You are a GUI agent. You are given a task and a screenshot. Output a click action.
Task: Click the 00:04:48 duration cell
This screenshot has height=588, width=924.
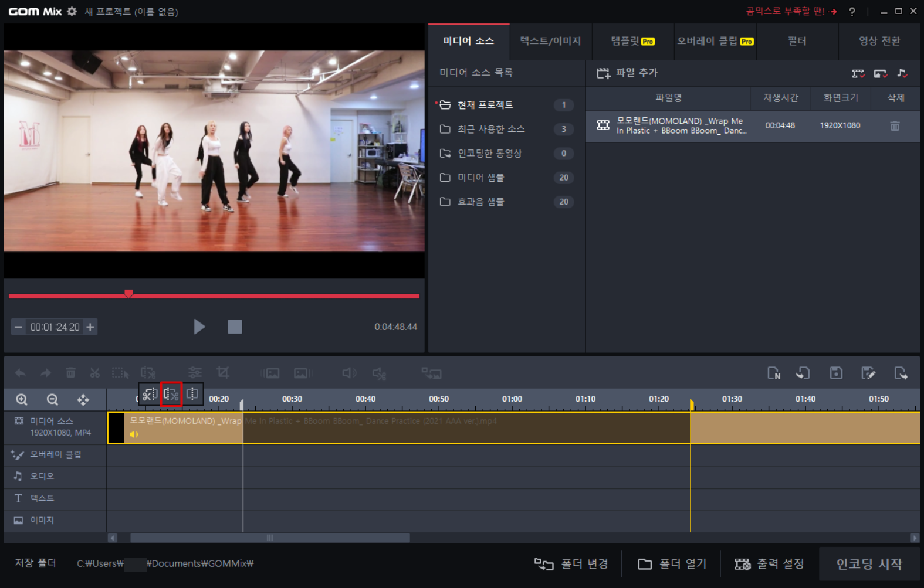[780, 125]
